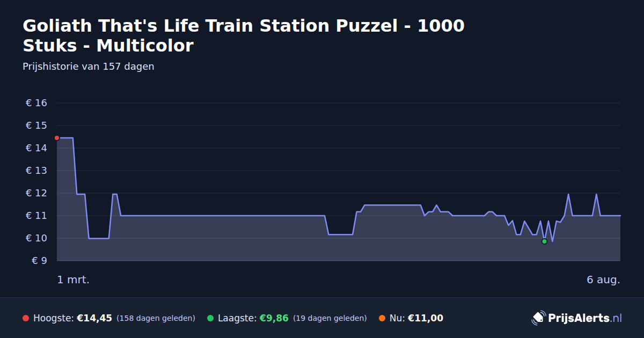
Task: Click the 1 mrt. start date label
Action: 74,280
